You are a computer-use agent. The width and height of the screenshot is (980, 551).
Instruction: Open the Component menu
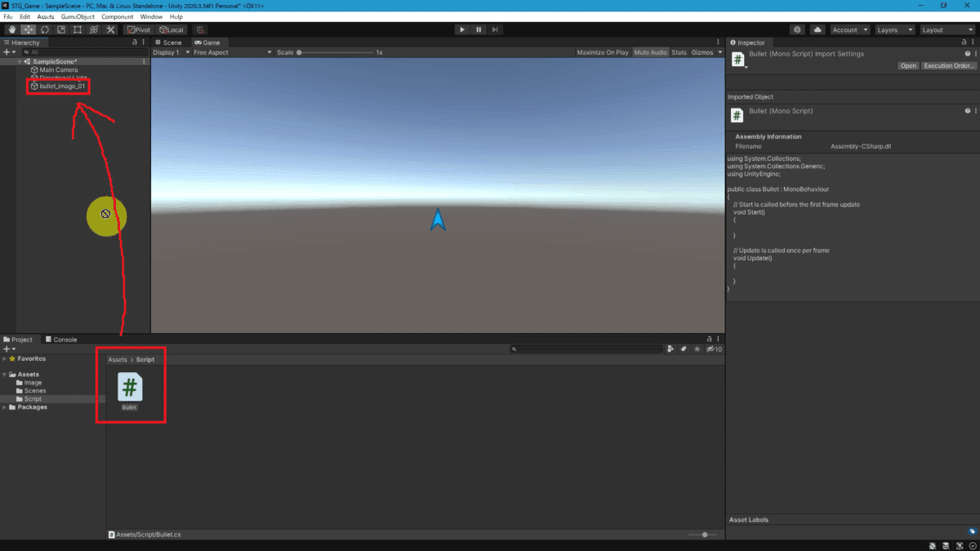click(117, 16)
